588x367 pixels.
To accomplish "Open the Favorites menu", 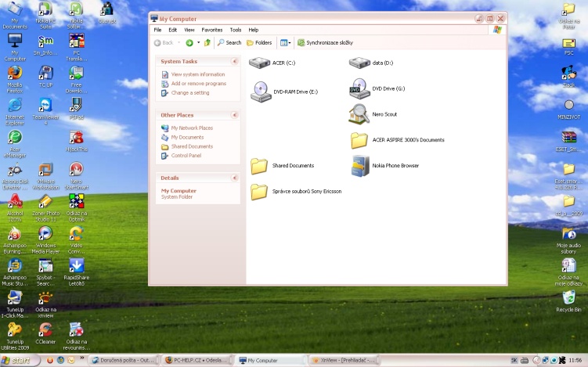I will click(211, 30).
